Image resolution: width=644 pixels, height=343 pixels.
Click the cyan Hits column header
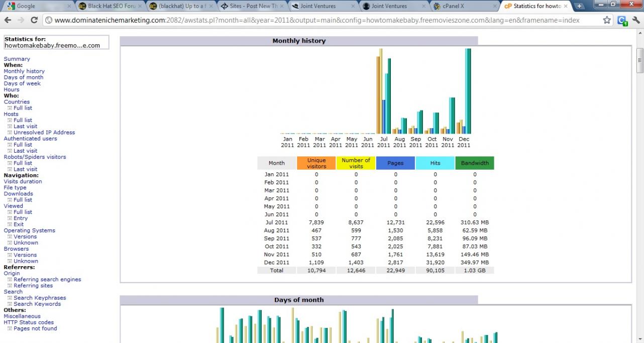435,163
